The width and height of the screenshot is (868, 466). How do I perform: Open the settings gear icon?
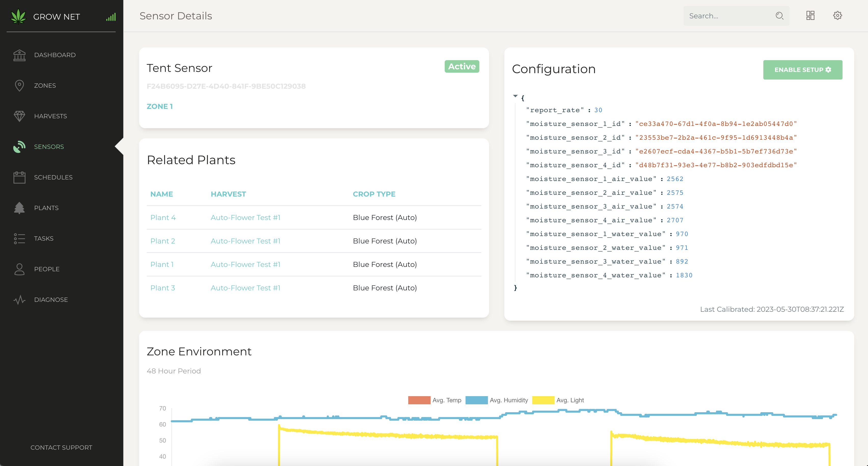tap(837, 16)
